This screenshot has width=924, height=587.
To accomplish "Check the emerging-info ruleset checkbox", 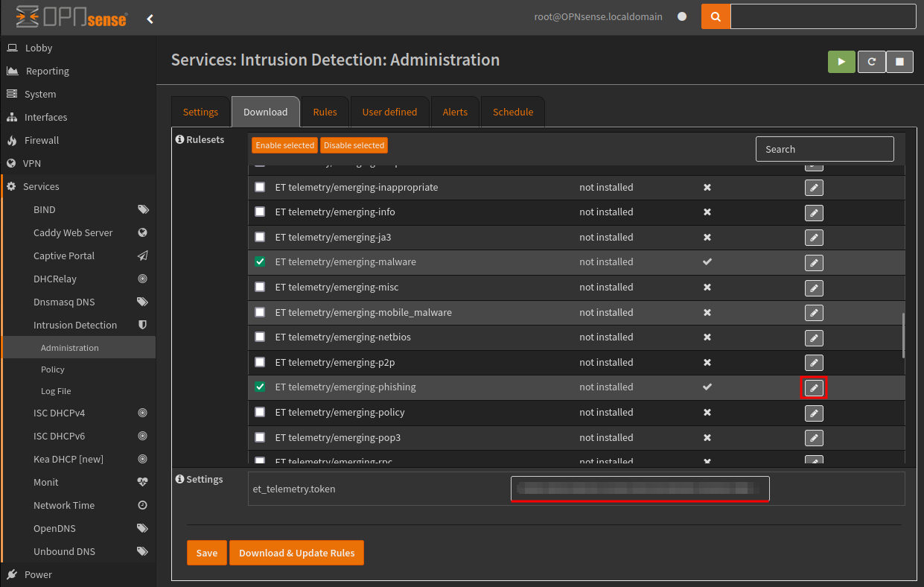I will [260, 212].
